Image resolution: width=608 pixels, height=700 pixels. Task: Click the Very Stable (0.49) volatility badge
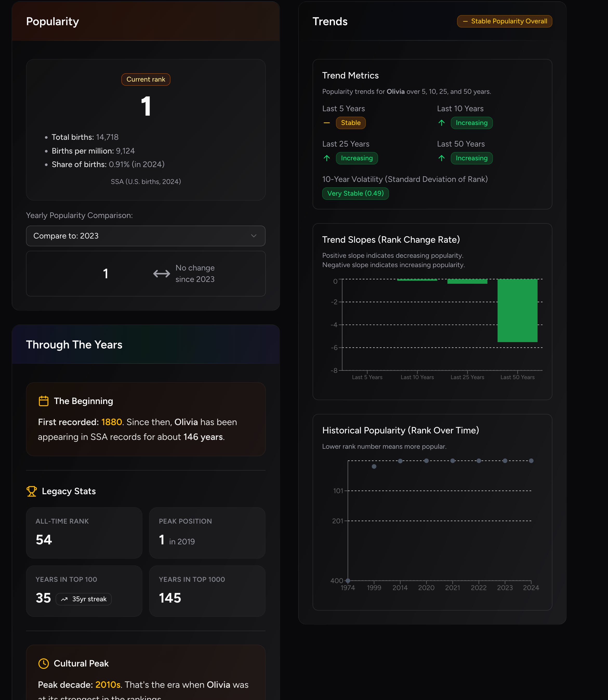[355, 193]
